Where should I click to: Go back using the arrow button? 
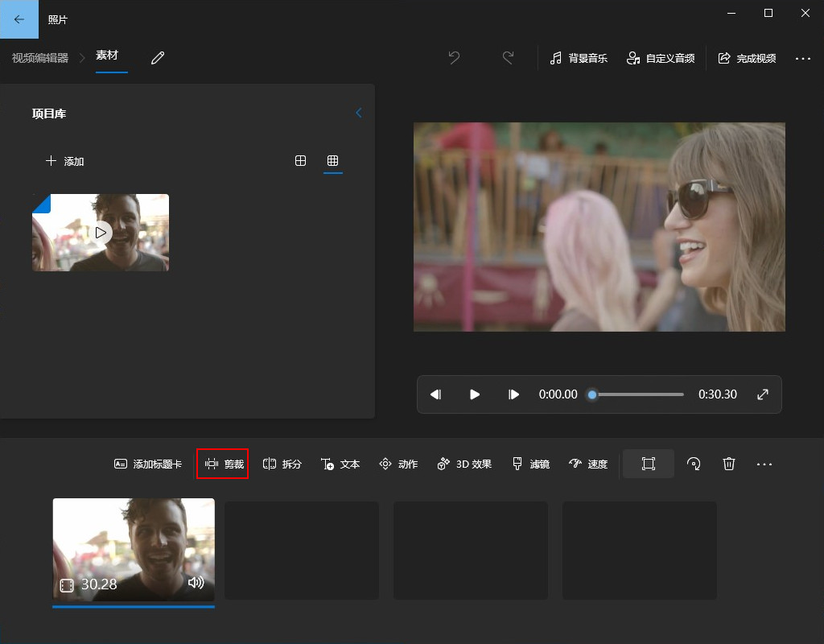coord(19,19)
